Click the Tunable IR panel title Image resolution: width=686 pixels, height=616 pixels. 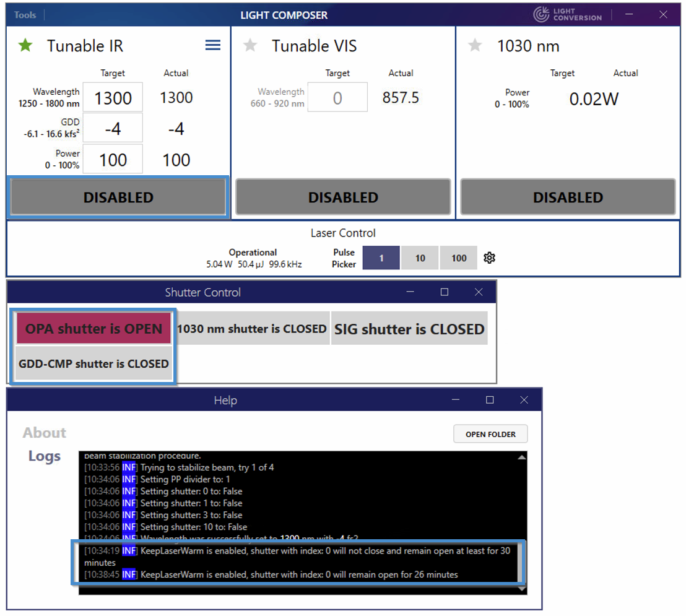(x=85, y=45)
